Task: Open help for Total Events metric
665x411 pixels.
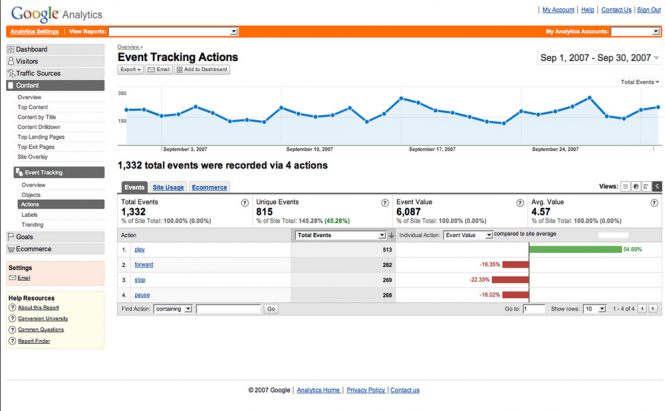Action: [245, 203]
